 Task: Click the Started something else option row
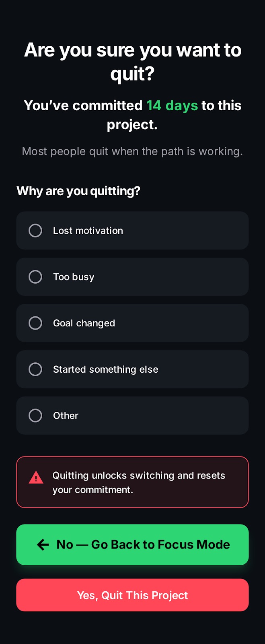click(133, 369)
